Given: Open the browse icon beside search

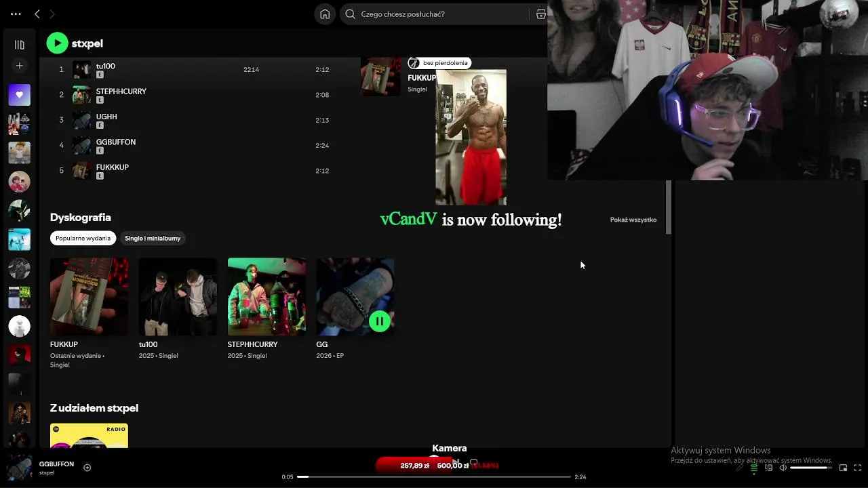Looking at the screenshot, I should click(x=540, y=14).
